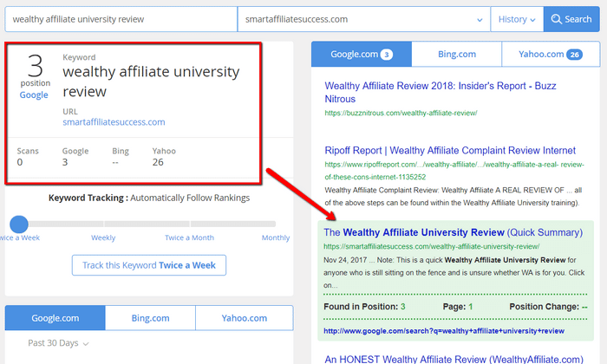Open Wealthy Affiliate Review 2018 Buzz Nitrous result

coord(441,92)
